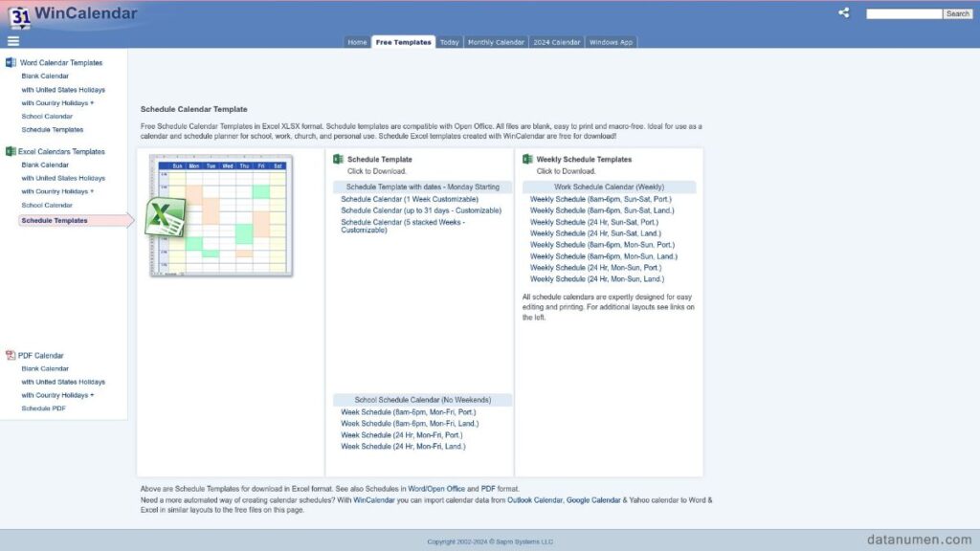Open the Today tab

(x=449, y=42)
